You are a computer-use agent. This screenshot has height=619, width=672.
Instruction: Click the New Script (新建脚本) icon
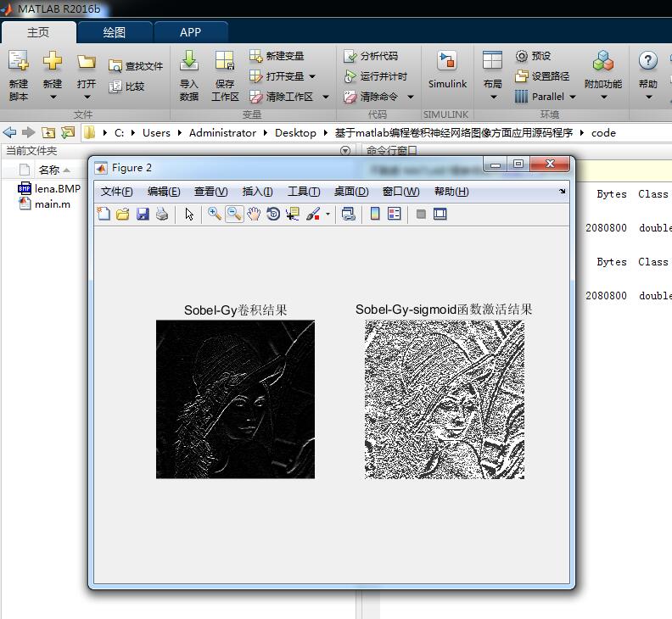19,61
